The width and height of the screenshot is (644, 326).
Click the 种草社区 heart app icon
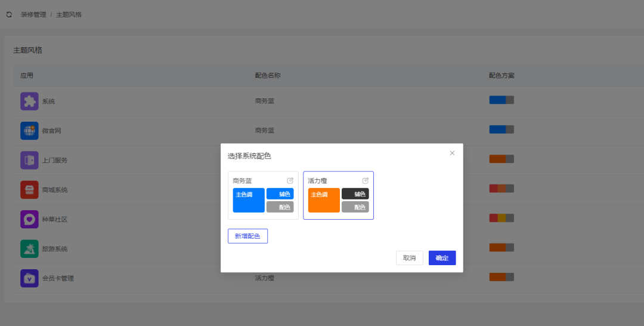point(30,220)
